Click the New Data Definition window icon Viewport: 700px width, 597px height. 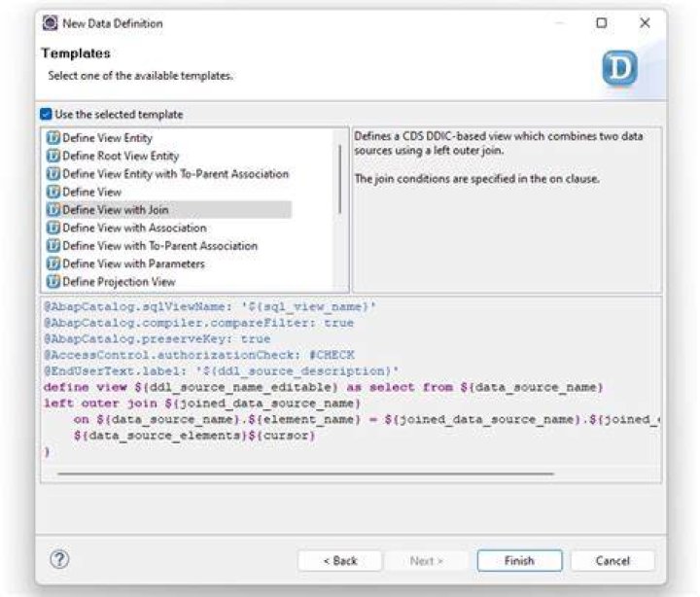[x=50, y=23]
